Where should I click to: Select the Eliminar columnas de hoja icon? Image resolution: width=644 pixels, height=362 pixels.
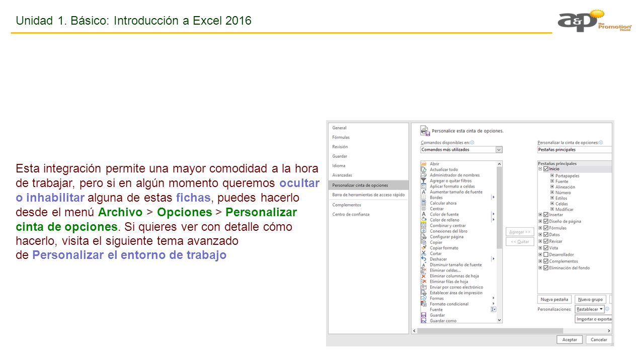coord(424,276)
